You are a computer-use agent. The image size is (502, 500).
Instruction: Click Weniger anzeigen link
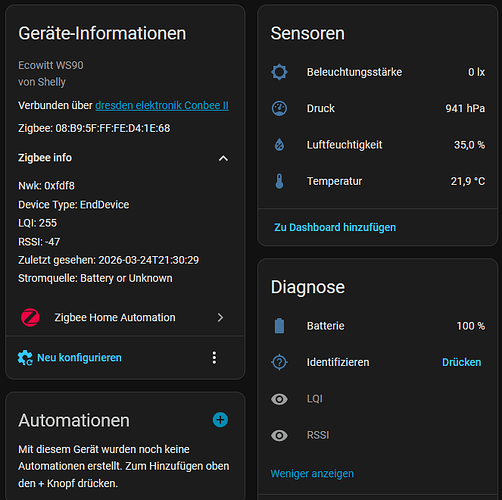(312, 473)
